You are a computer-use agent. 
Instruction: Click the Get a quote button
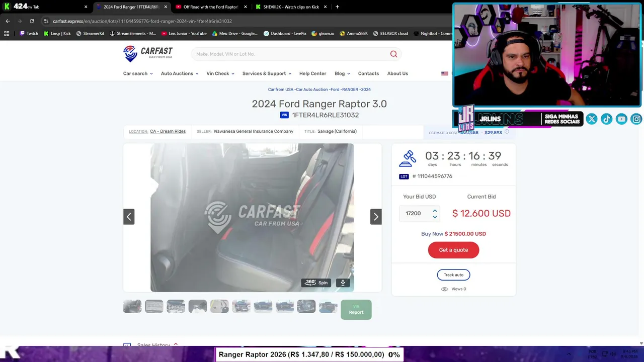(x=453, y=250)
